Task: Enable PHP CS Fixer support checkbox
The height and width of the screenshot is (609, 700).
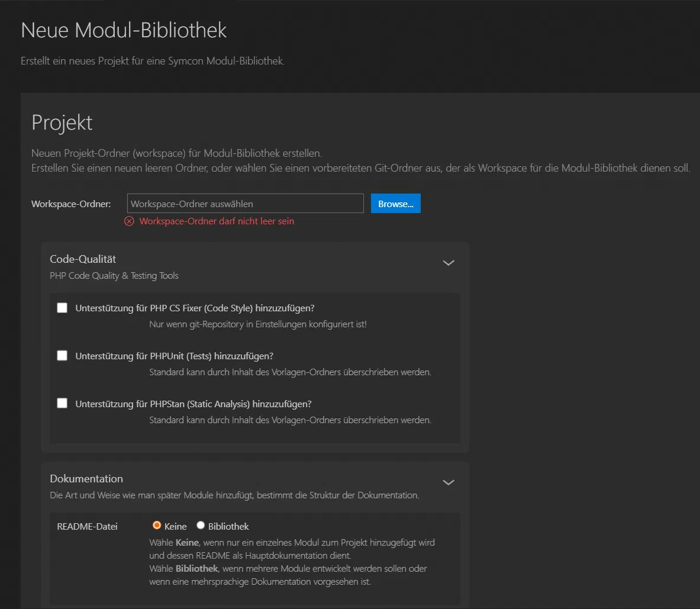Action: (x=62, y=308)
